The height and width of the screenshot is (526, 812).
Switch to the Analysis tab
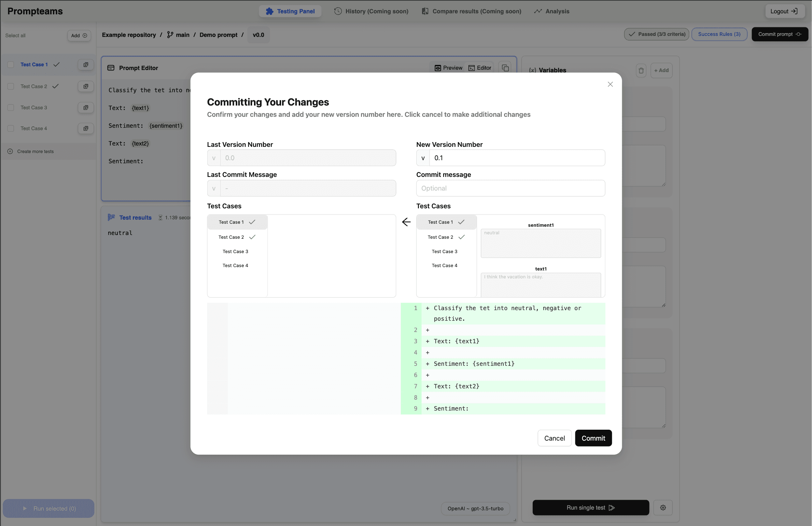tap(551, 11)
